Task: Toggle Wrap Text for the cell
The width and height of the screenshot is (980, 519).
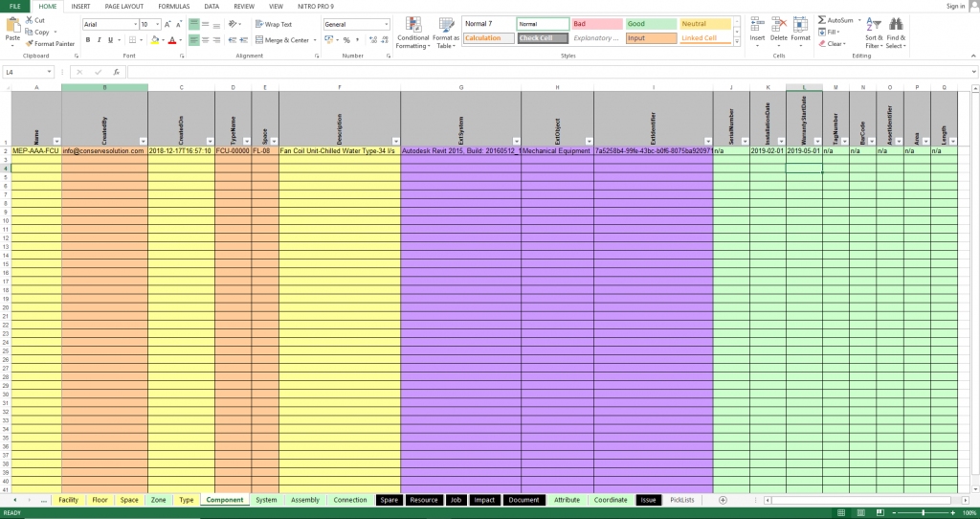Action: [273, 24]
